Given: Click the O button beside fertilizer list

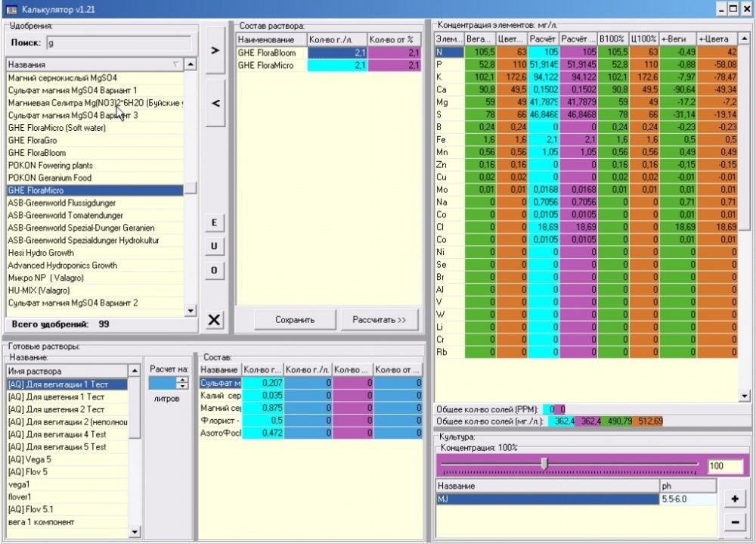Looking at the screenshot, I should 214,270.
